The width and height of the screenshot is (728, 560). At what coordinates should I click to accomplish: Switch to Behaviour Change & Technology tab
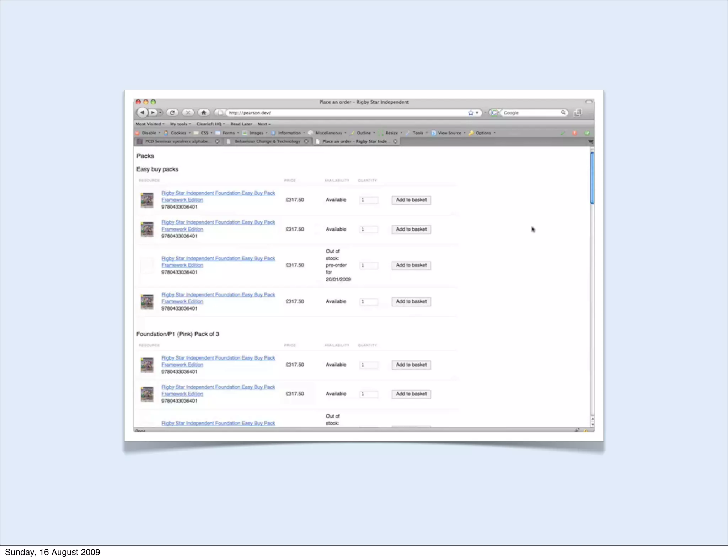coord(267,141)
